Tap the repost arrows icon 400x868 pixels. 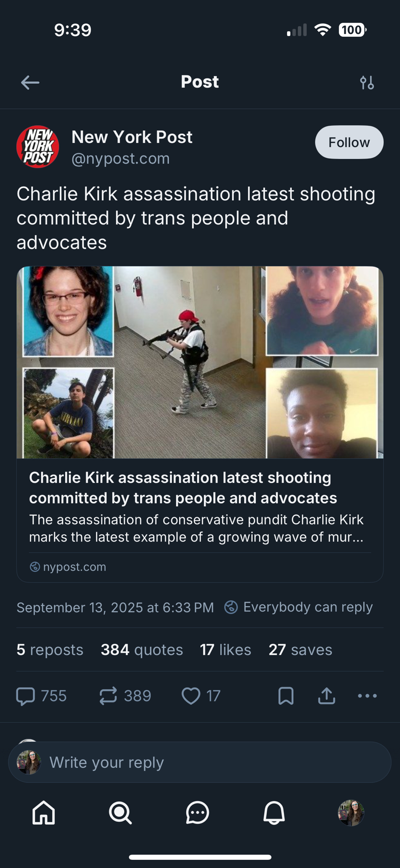click(108, 696)
